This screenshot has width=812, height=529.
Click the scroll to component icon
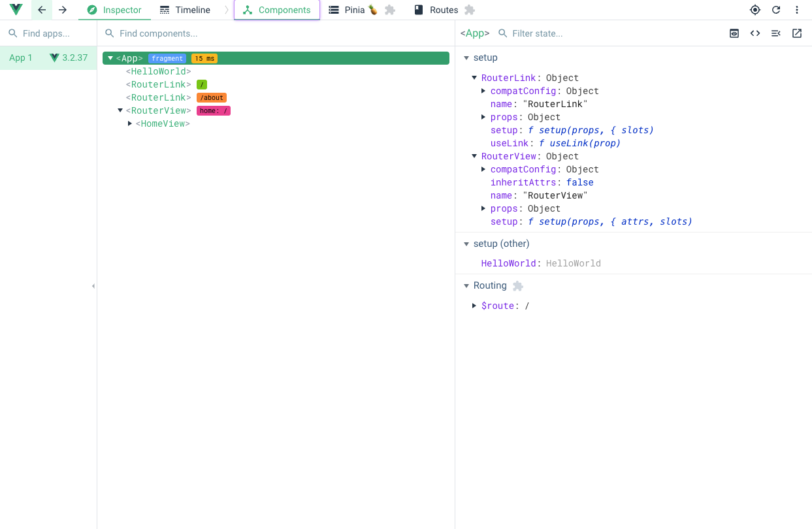[734, 33]
